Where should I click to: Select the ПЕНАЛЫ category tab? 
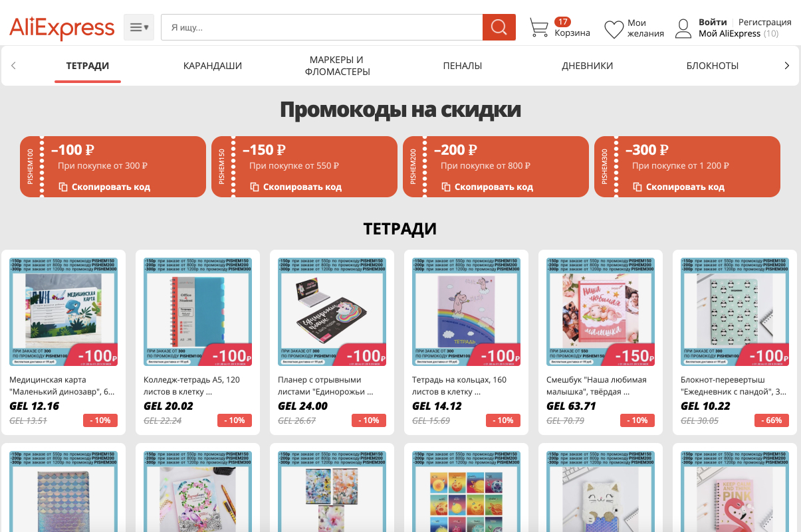tap(463, 66)
